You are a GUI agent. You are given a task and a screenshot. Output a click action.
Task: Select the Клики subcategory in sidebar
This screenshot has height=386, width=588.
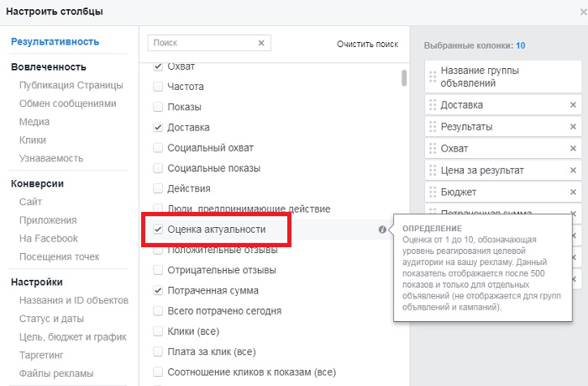pyautogui.click(x=32, y=140)
